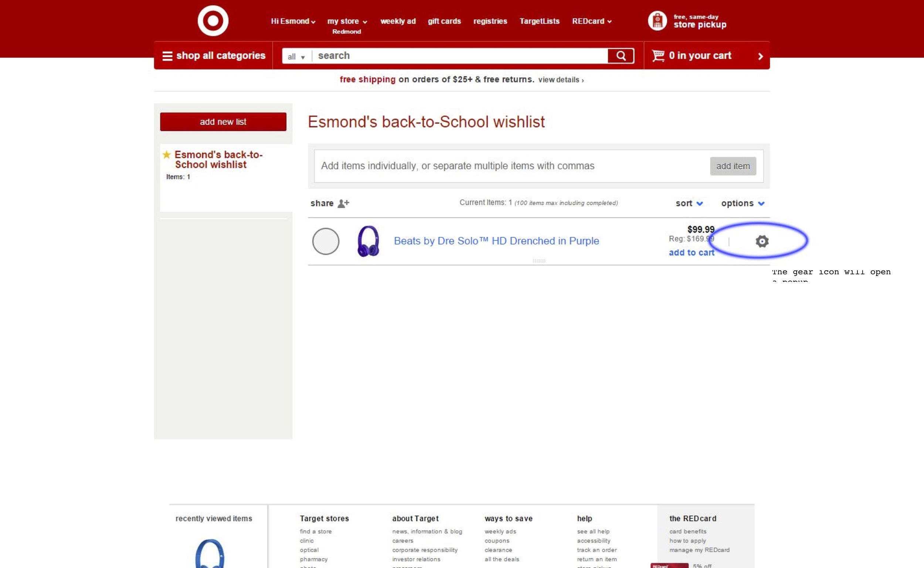Click the wishlist page title heading
The image size is (924, 568).
426,122
